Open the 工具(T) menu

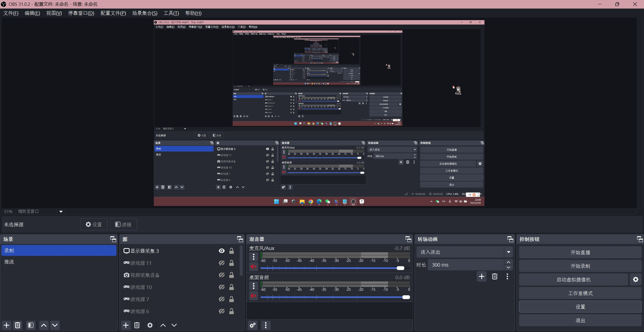point(171,13)
